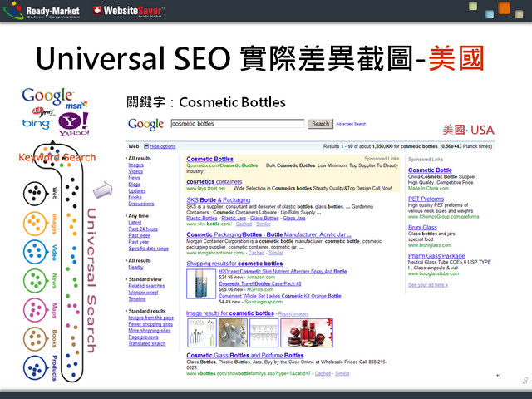Filter results by Images
The width and height of the screenshot is (532, 399).
coord(135,165)
